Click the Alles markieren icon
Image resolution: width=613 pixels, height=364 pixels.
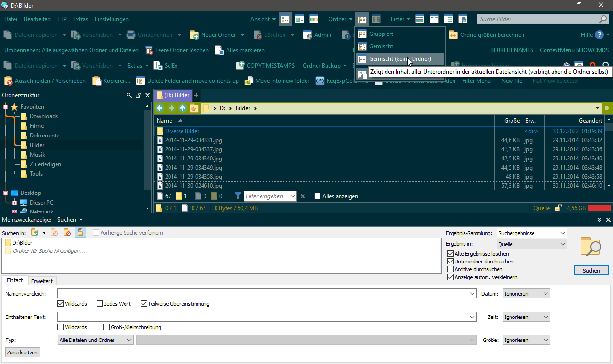click(219, 50)
